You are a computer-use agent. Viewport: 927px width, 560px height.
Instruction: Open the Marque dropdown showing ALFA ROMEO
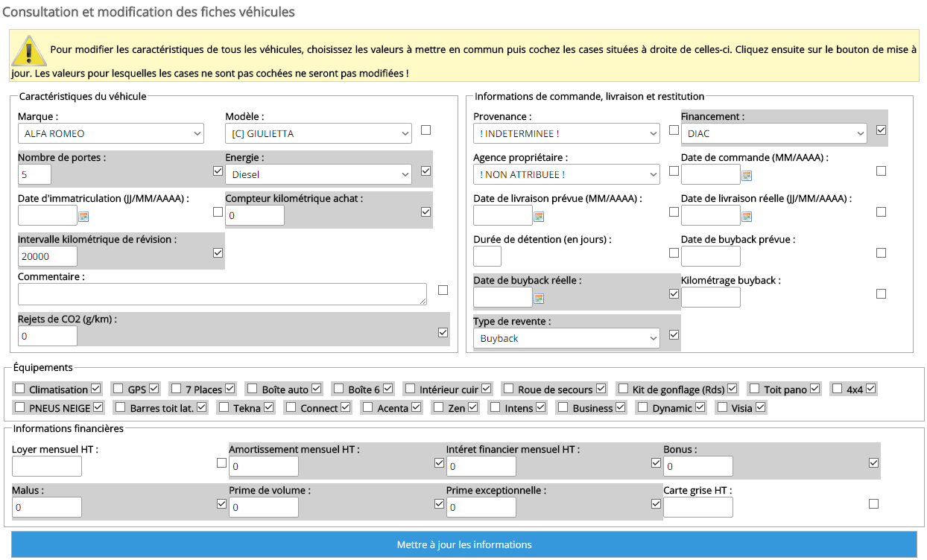tap(110, 134)
